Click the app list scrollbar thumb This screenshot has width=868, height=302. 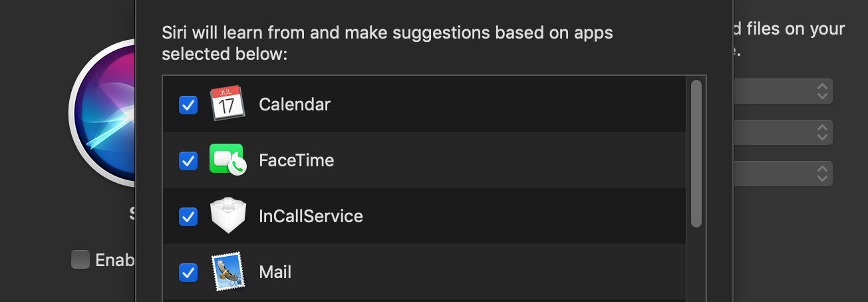click(x=696, y=153)
